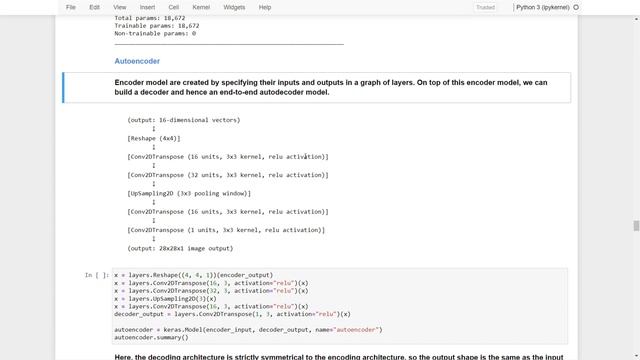
Task: Open the Insert menu
Action: [147, 7]
